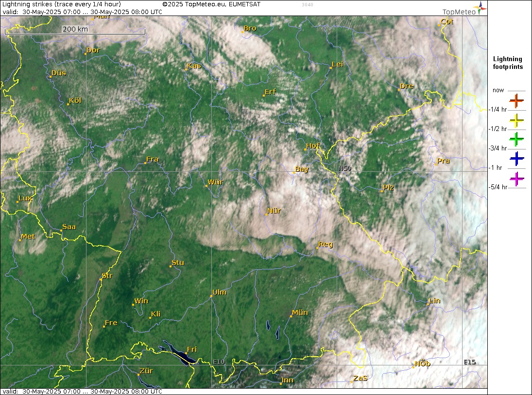This screenshot has height=395, width=532.
Task: Click the Saa city label
Action: 69,227
